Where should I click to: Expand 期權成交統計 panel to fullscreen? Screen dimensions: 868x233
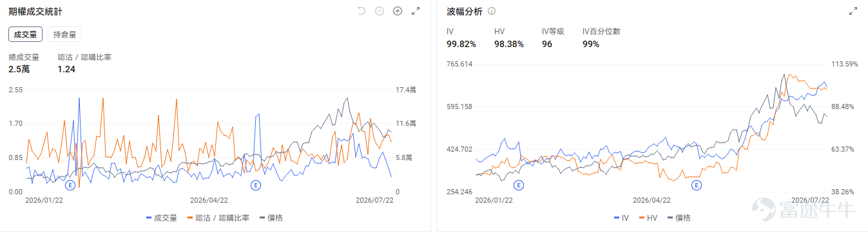pos(416,11)
